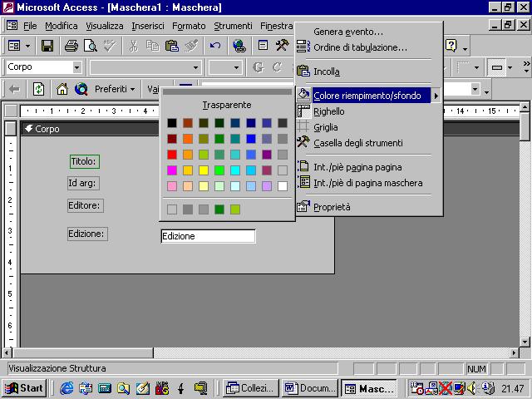This screenshot has width=532, height=399.
Task: Click the Insert Hyperlink globe icon
Action: point(239,46)
